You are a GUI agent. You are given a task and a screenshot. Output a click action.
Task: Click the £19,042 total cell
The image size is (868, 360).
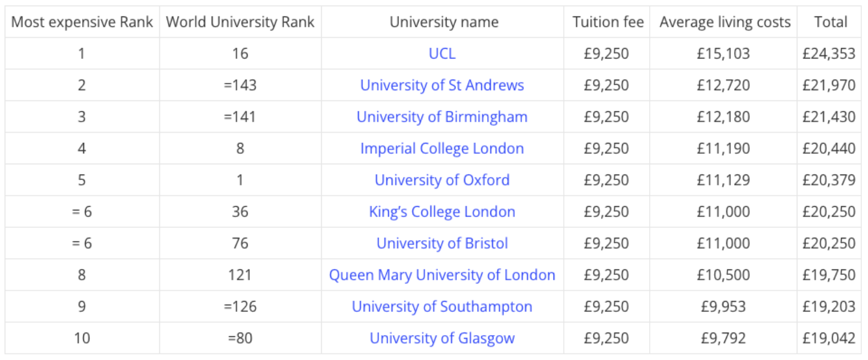click(x=829, y=338)
